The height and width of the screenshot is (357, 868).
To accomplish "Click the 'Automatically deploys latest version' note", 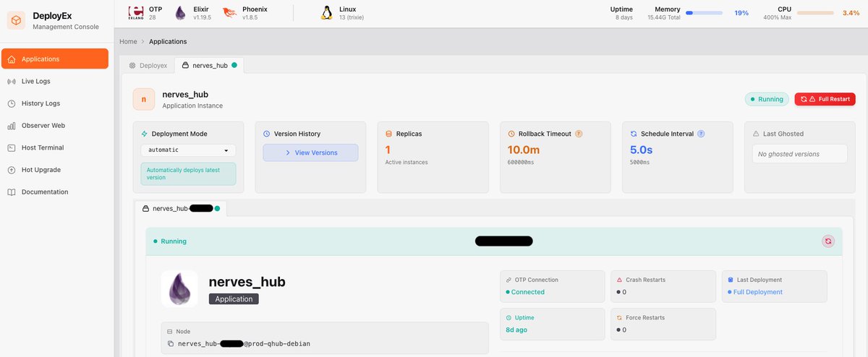I will click(x=188, y=173).
